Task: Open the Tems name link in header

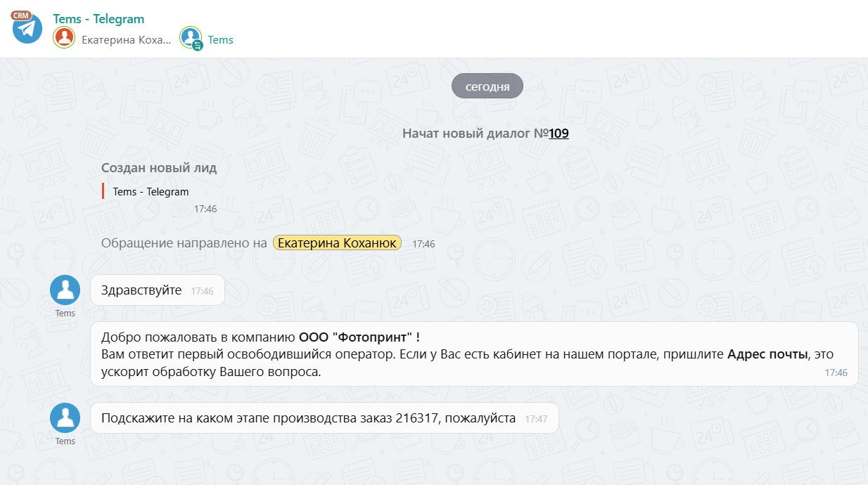Action: (x=220, y=40)
